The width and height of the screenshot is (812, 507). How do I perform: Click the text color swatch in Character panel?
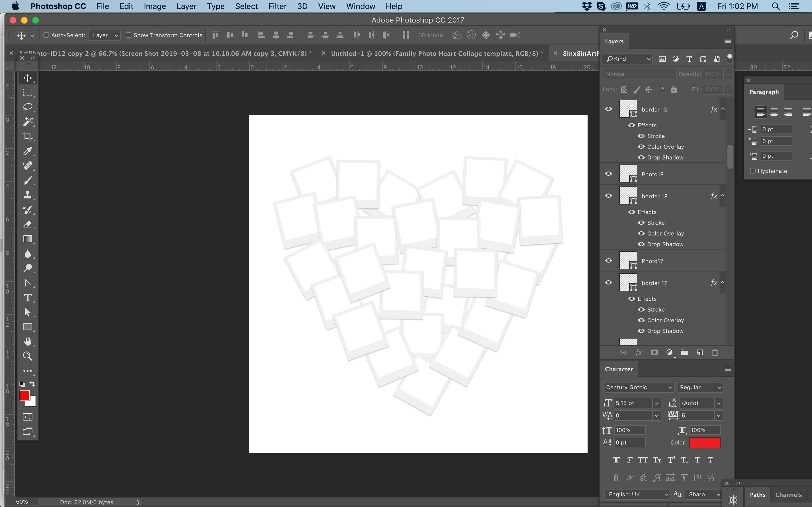click(x=705, y=442)
